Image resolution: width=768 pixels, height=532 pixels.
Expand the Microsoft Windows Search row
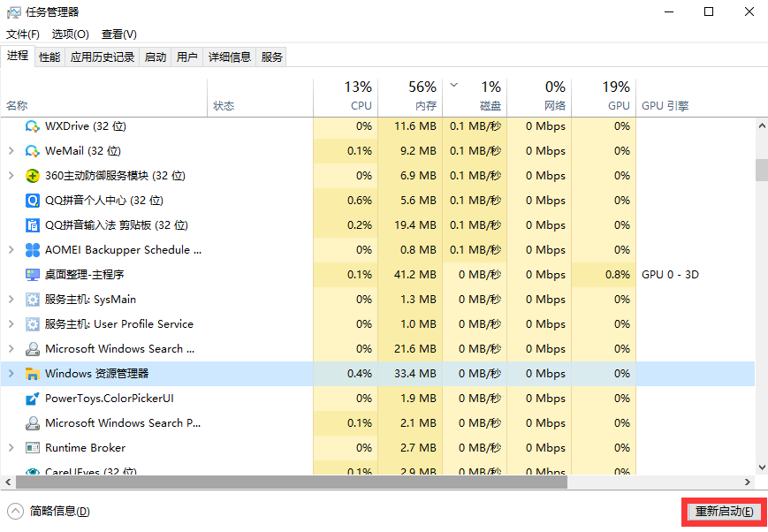pyautogui.click(x=11, y=349)
